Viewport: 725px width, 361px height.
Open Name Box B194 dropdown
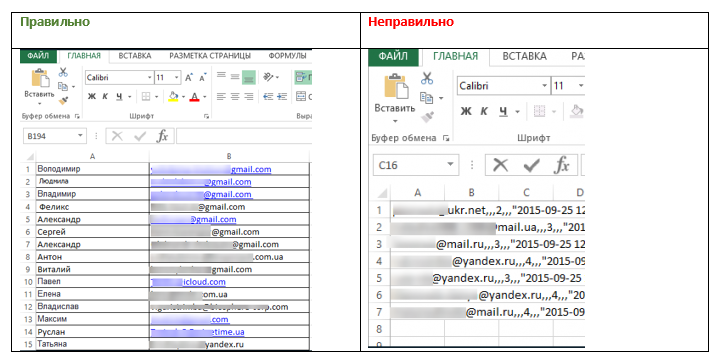(x=80, y=136)
